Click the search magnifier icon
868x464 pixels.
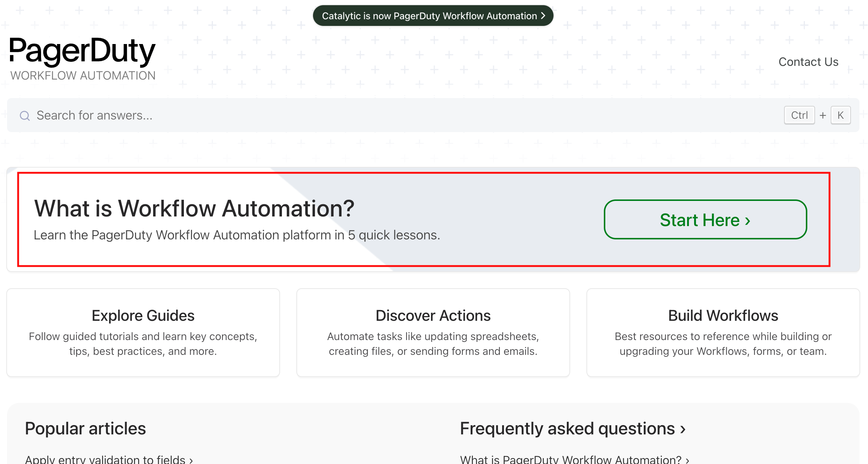click(x=24, y=115)
